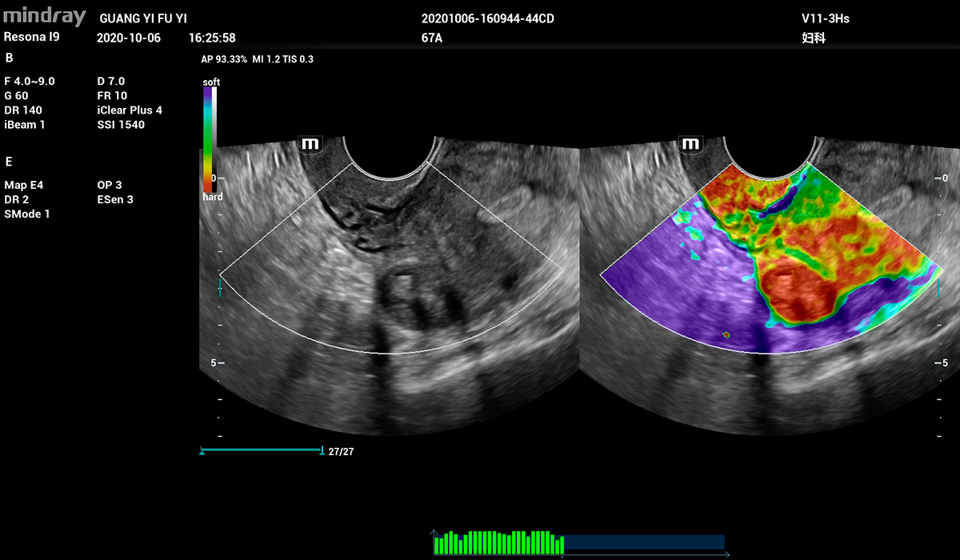Select the B mode parameter header
This screenshot has width=960, height=560.
[x=9, y=58]
